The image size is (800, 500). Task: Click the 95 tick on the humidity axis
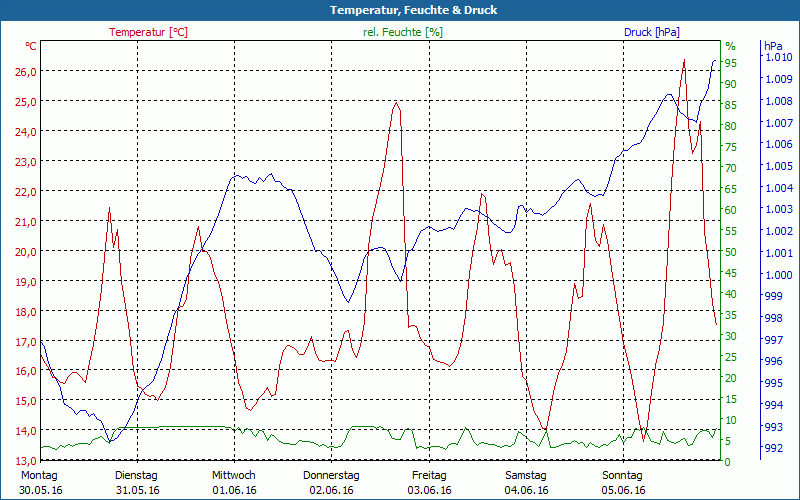coord(731,63)
